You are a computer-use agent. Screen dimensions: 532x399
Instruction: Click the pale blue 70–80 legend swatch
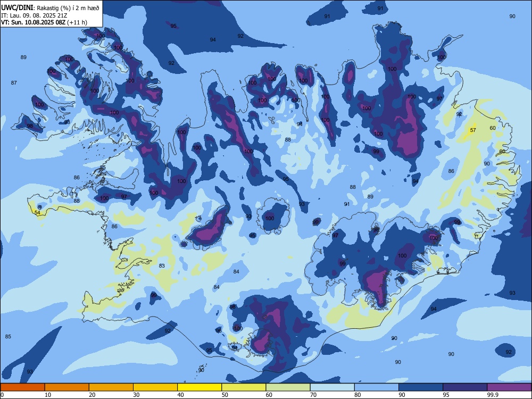(332, 387)
